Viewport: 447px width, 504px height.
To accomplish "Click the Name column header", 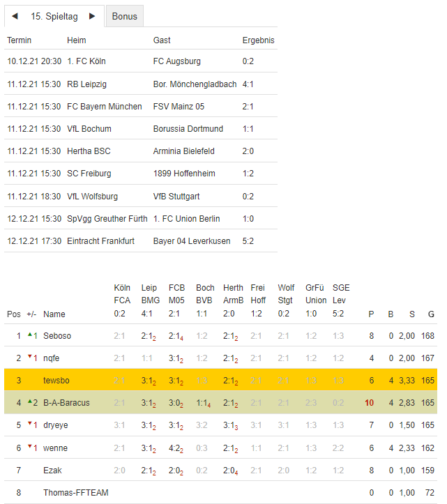I will pos(54,314).
